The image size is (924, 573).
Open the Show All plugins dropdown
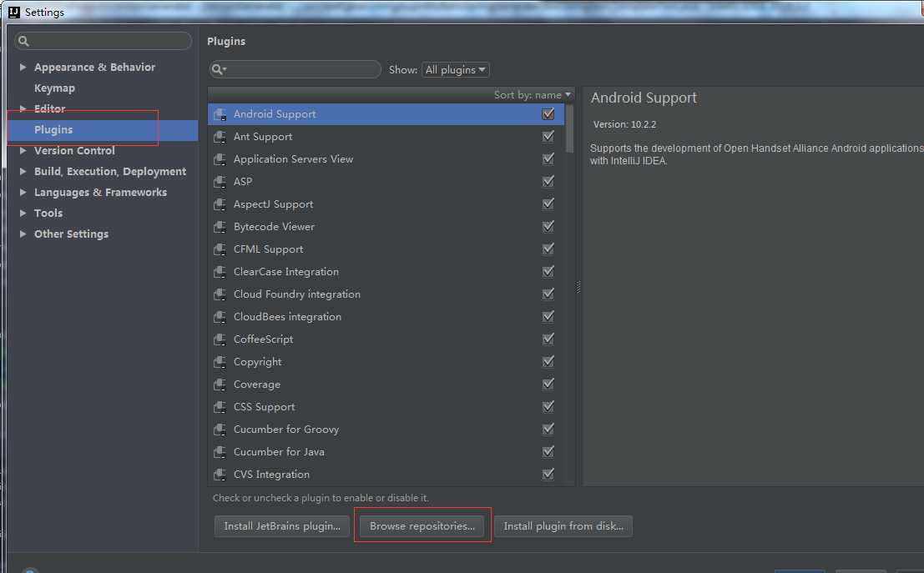pos(456,69)
